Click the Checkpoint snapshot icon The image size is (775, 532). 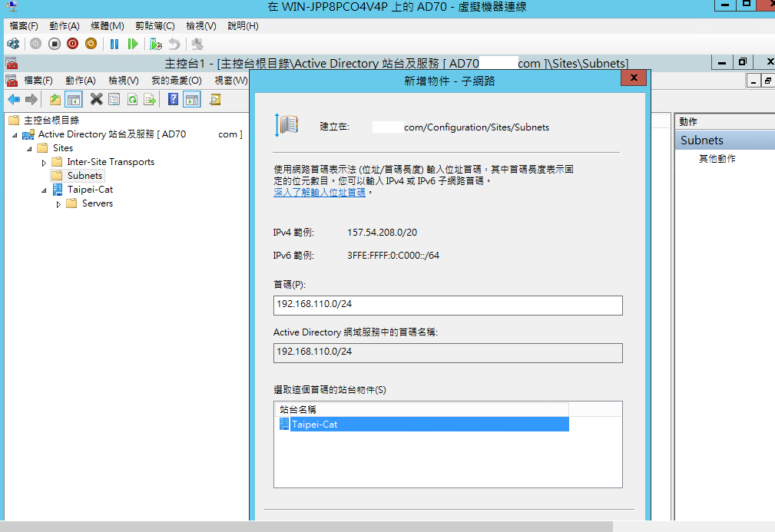click(156, 44)
